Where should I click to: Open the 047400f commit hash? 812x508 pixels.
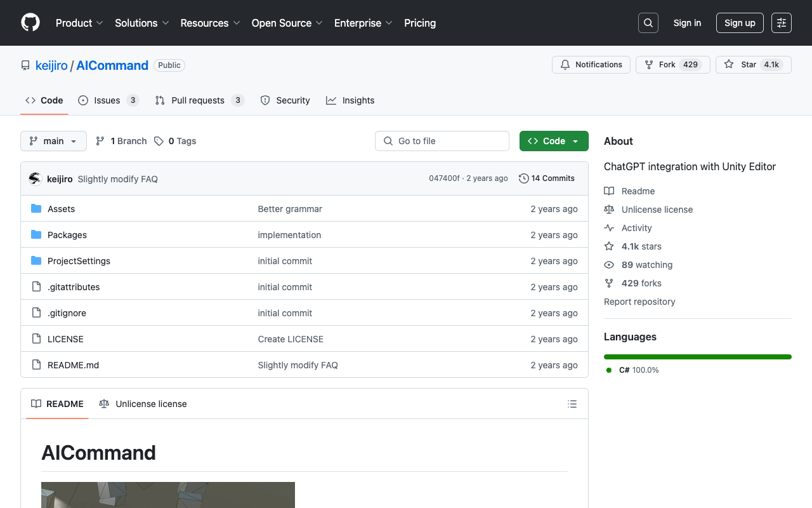point(444,178)
